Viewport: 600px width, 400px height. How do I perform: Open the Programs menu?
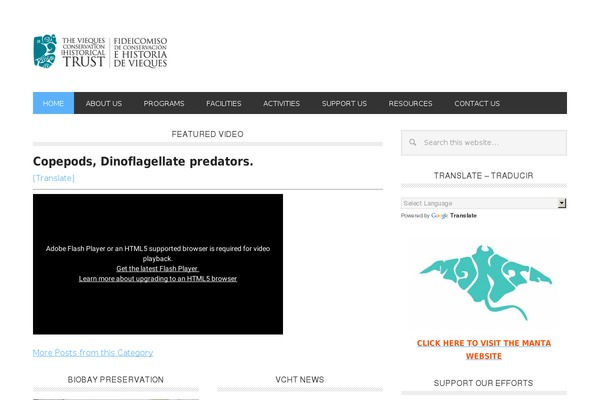tap(164, 103)
